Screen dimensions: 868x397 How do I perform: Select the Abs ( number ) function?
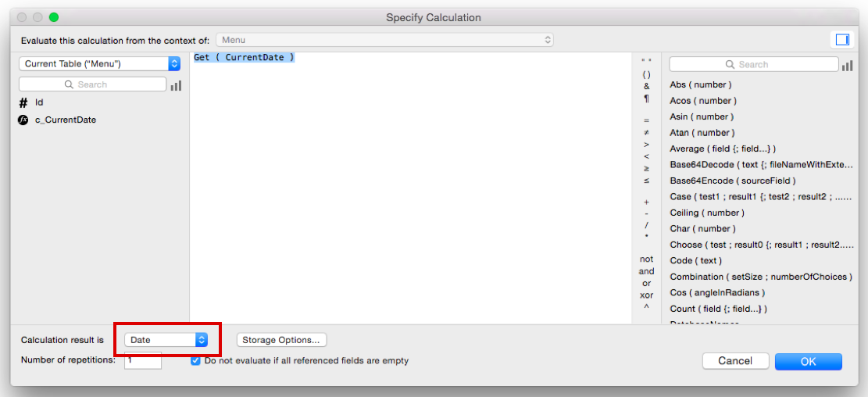pos(701,84)
